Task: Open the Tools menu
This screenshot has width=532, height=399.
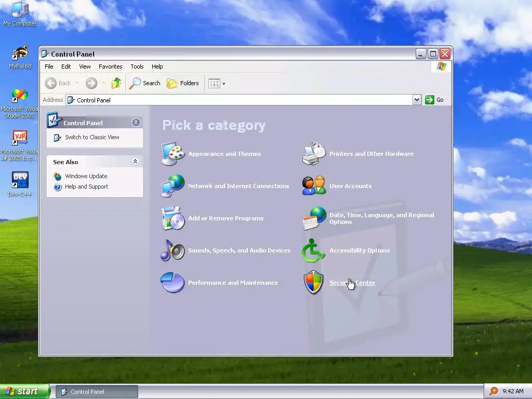Action: [x=137, y=66]
